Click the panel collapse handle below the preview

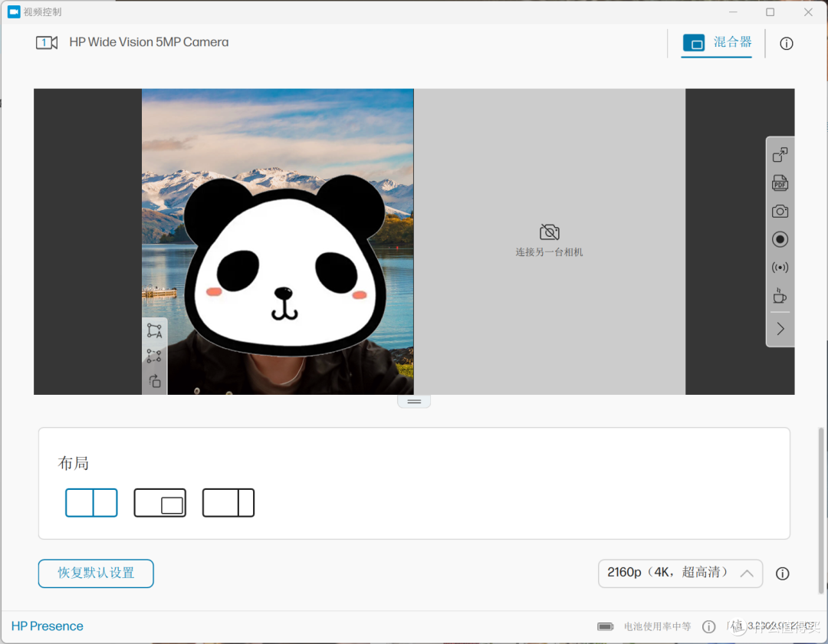(x=414, y=402)
